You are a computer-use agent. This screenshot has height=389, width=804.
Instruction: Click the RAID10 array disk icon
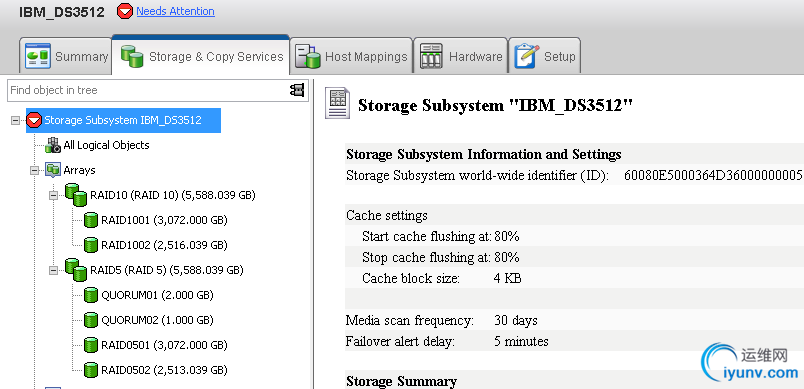click(x=76, y=195)
